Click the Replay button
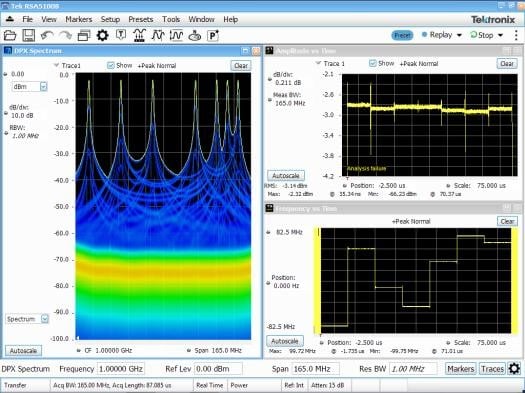Image resolution: width=525 pixels, height=393 pixels. tap(437, 35)
